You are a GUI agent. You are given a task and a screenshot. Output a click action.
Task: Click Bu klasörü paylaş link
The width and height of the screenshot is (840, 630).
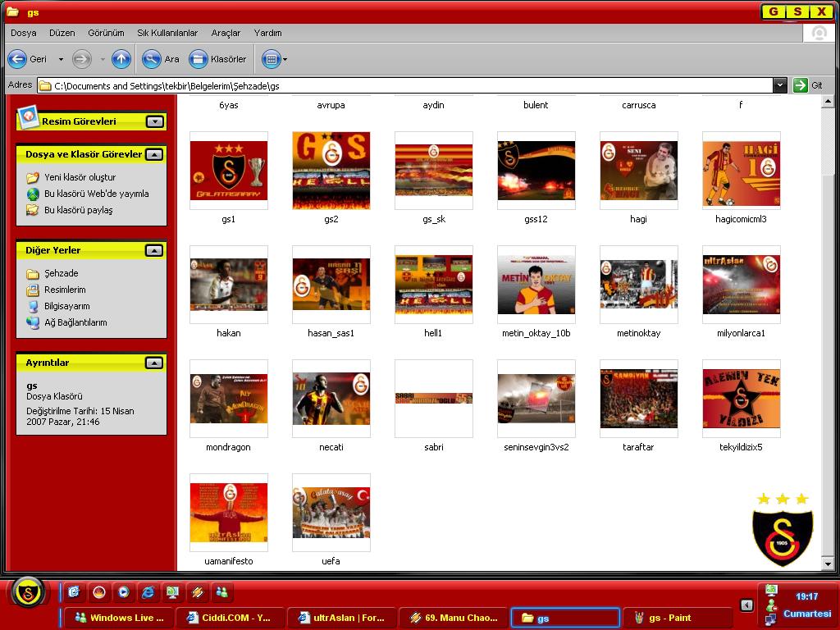(78, 210)
